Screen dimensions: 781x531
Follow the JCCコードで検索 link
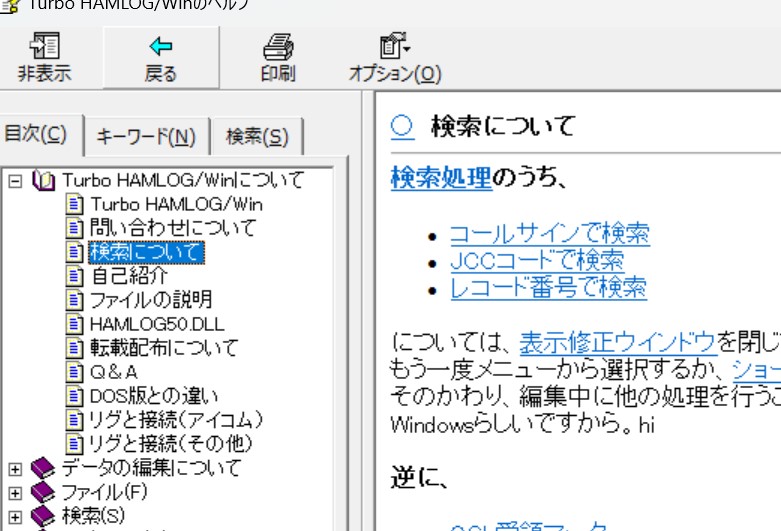pos(536,262)
